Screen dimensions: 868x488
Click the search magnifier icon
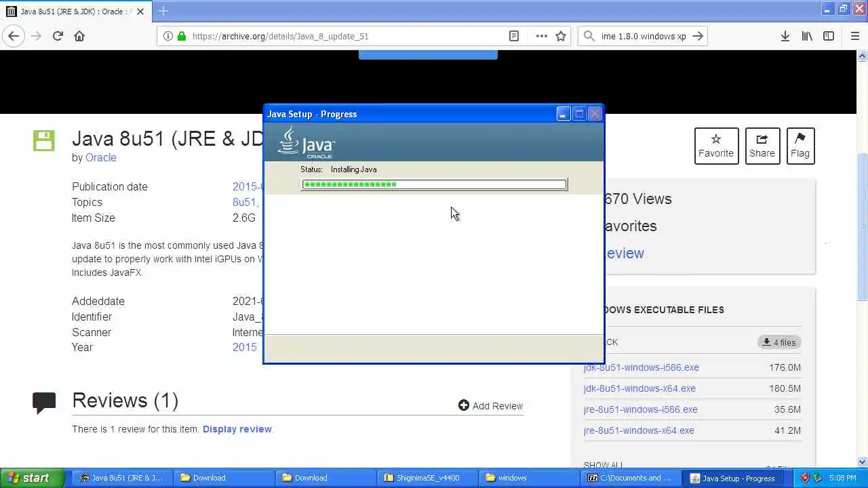pyautogui.click(x=589, y=36)
